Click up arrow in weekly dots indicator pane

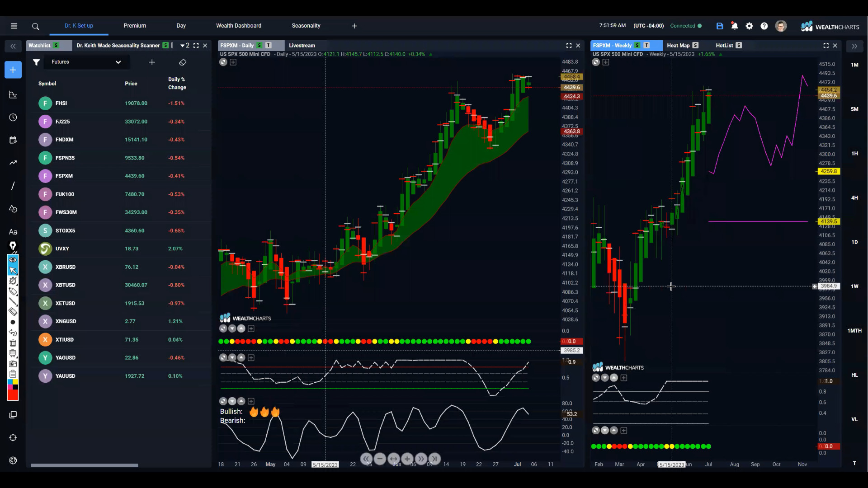coord(614,431)
